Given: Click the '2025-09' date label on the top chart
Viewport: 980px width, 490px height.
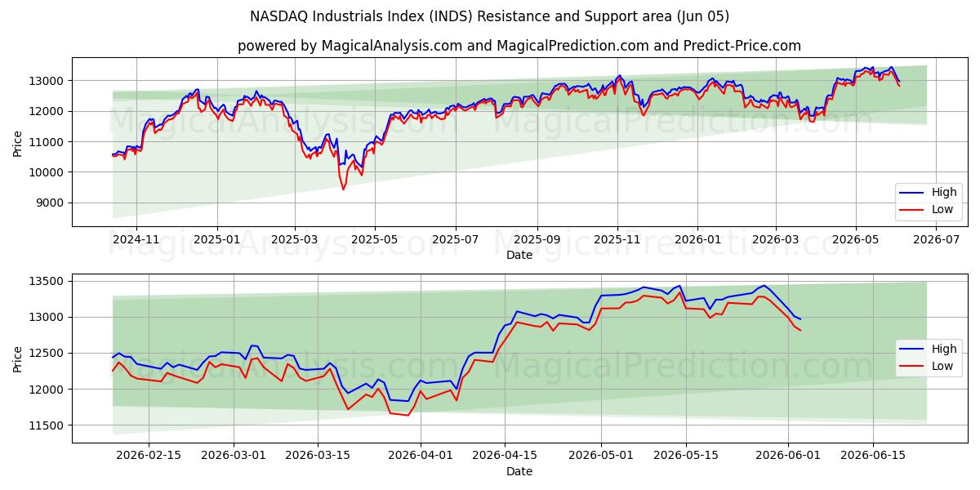Looking at the screenshot, I should [537, 240].
